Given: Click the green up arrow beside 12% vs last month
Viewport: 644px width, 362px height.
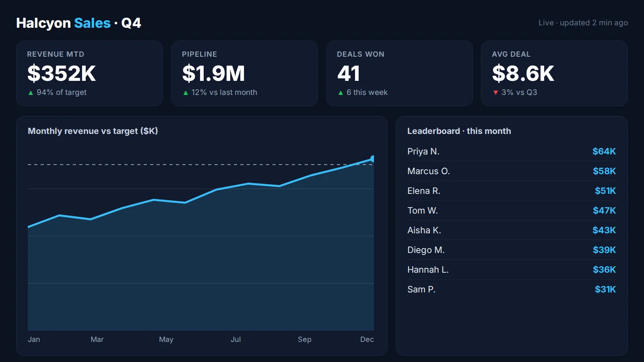Looking at the screenshot, I should pos(186,93).
